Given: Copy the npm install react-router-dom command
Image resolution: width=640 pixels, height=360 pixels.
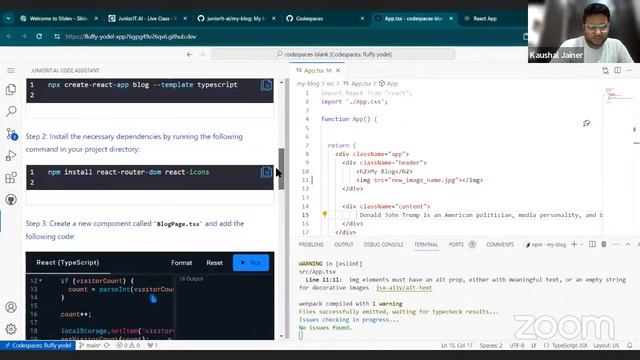Looking at the screenshot, I should tap(266, 172).
